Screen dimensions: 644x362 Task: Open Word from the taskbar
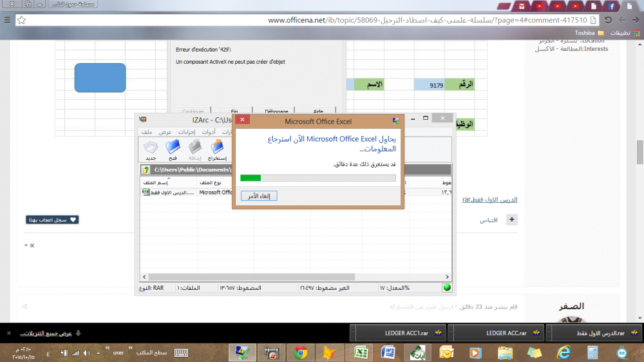click(x=388, y=352)
